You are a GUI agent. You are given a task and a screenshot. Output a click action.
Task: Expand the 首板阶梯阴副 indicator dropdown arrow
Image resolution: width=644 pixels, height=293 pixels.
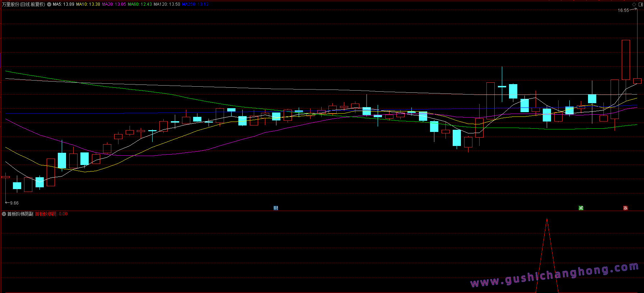tap(4, 214)
